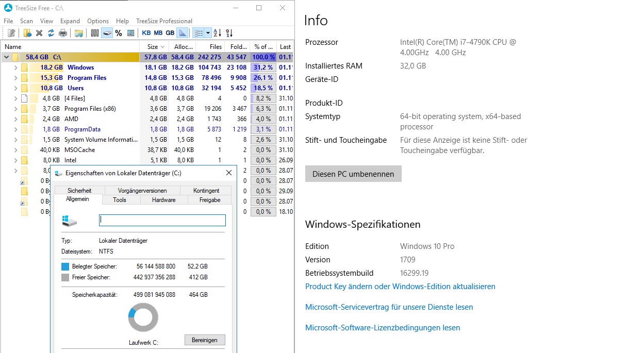Expand the Intel folder node
The width and height of the screenshot is (644, 353).
pos(15,160)
